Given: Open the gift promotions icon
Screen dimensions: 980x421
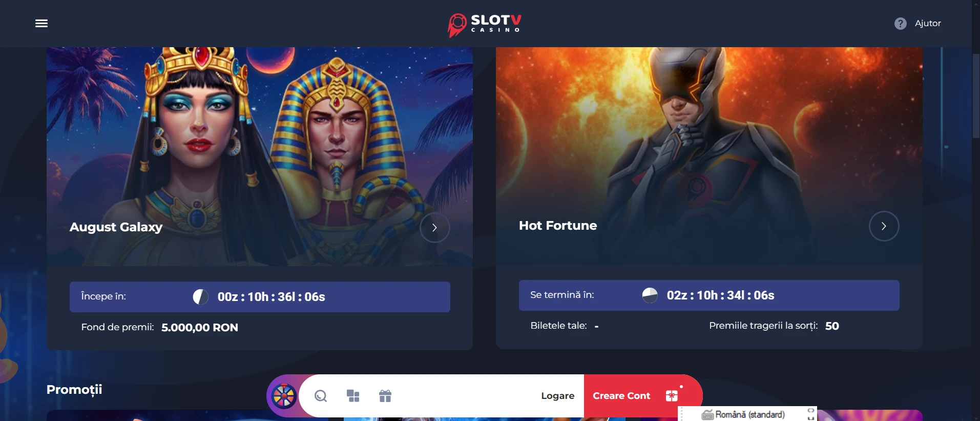Looking at the screenshot, I should [x=385, y=396].
